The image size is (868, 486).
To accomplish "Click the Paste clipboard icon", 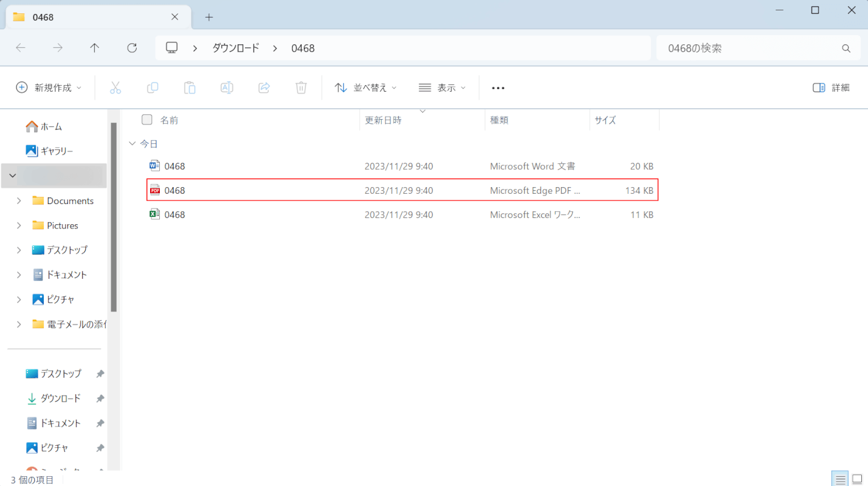I will [x=190, y=87].
